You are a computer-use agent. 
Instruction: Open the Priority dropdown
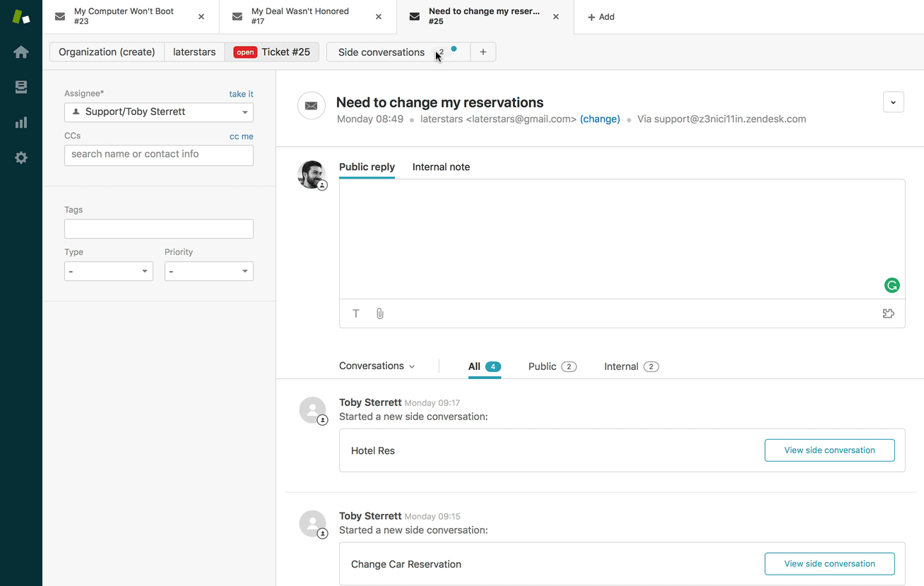tap(209, 271)
